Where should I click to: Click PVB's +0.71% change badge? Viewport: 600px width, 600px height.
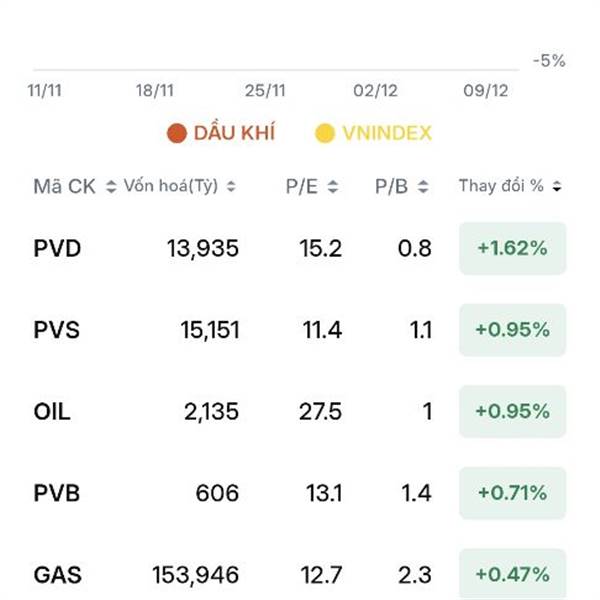tap(512, 493)
